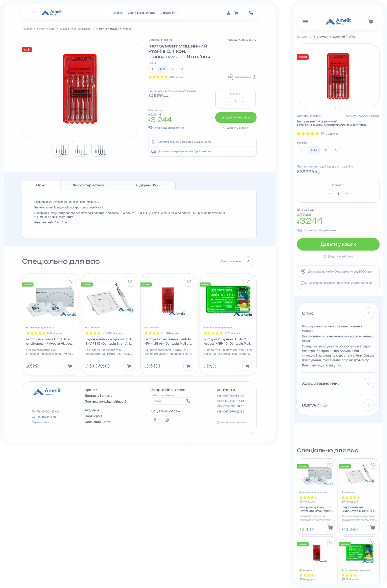Open Instagram social icon in footer
Viewport: 387px width, 588px height.
click(167, 420)
